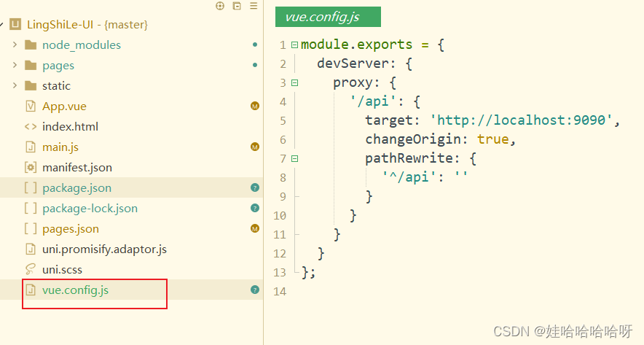644x345 pixels.
Task: Click the true value on line 6
Action: [493, 139]
